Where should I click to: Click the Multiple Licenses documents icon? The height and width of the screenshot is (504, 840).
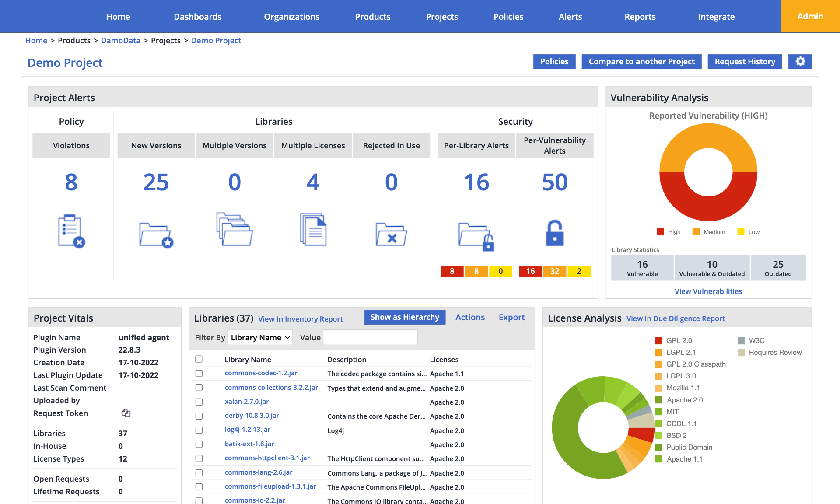pos(313,230)
